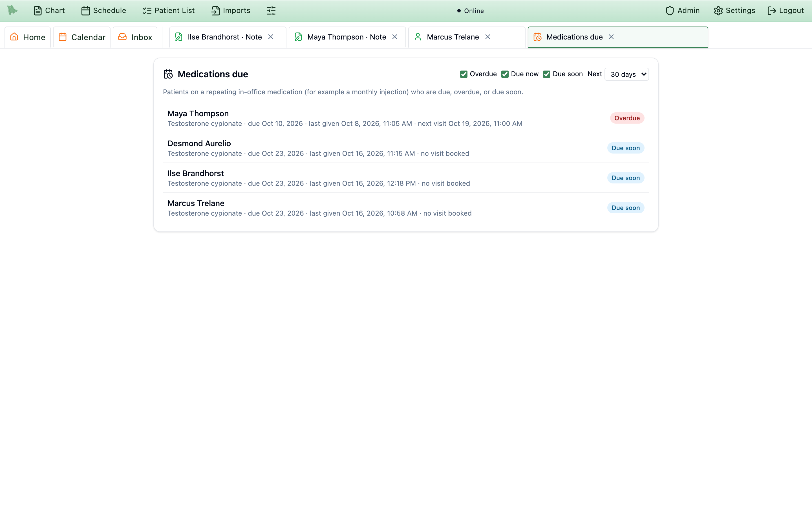The width and height of the screenshot is (812, 508).
Task: Click the sliders filter icon
Action: click(x=271, y=11)
